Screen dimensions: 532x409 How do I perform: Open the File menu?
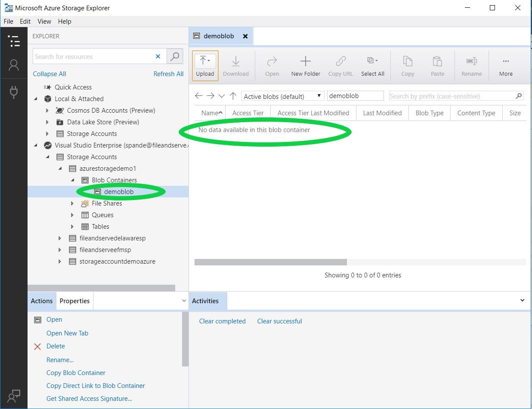[x=9, y=22]
